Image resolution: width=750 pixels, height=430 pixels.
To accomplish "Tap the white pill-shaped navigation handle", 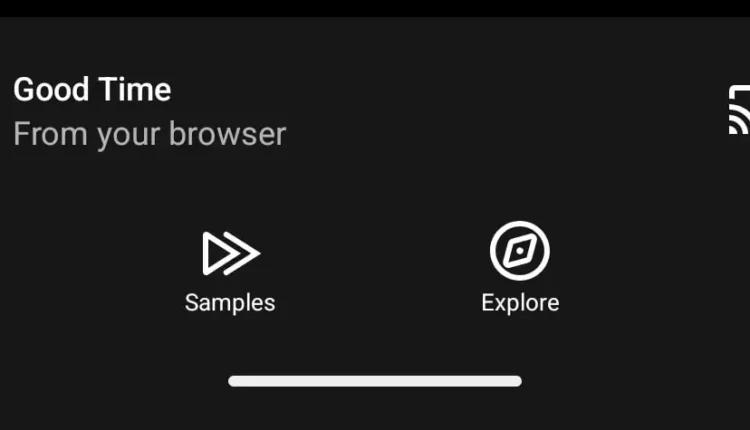I will coord(375,381).
